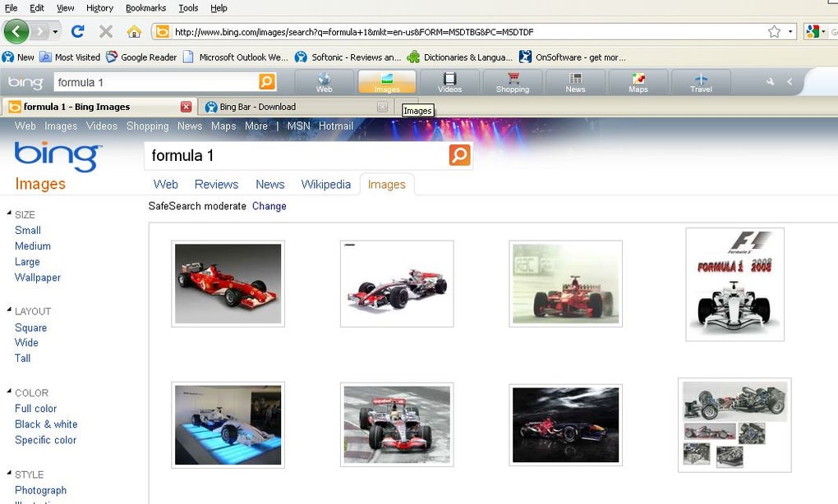Go back with the green back arrow
838x504 pixels.
[16, 31]
